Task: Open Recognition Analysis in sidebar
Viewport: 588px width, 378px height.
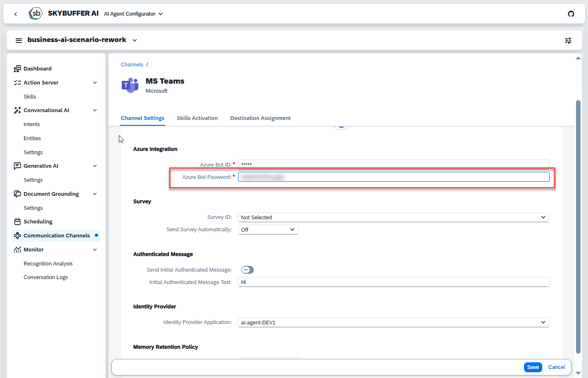Action: (48, 263)
